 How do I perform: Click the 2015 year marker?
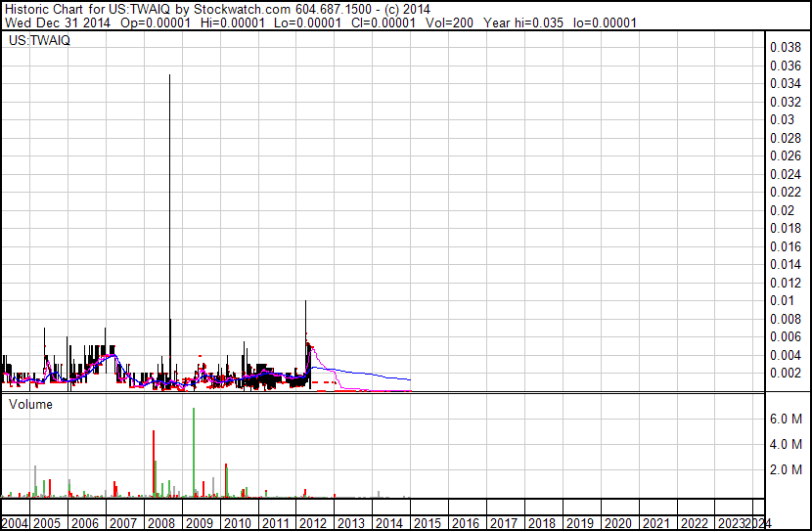(x=428, y=523)
